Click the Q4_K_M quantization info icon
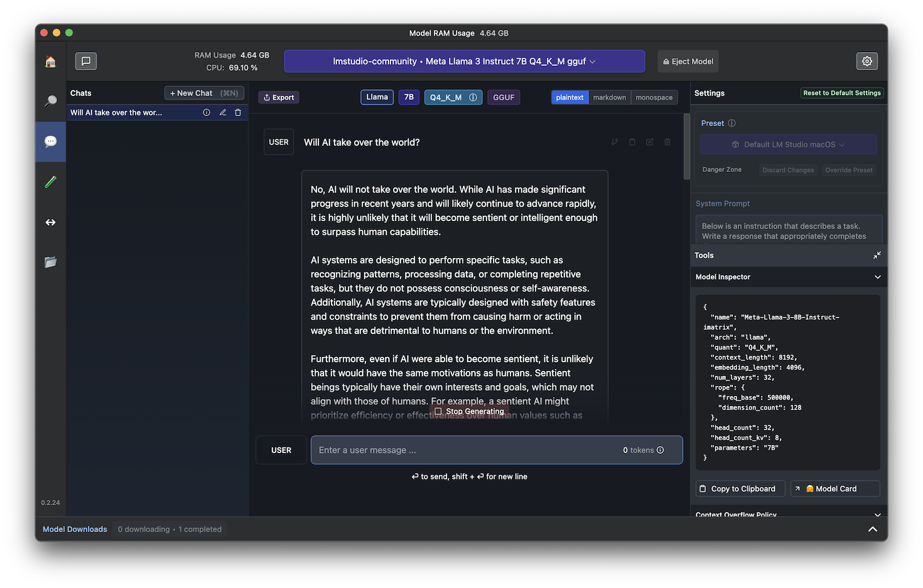 [473, 97]
